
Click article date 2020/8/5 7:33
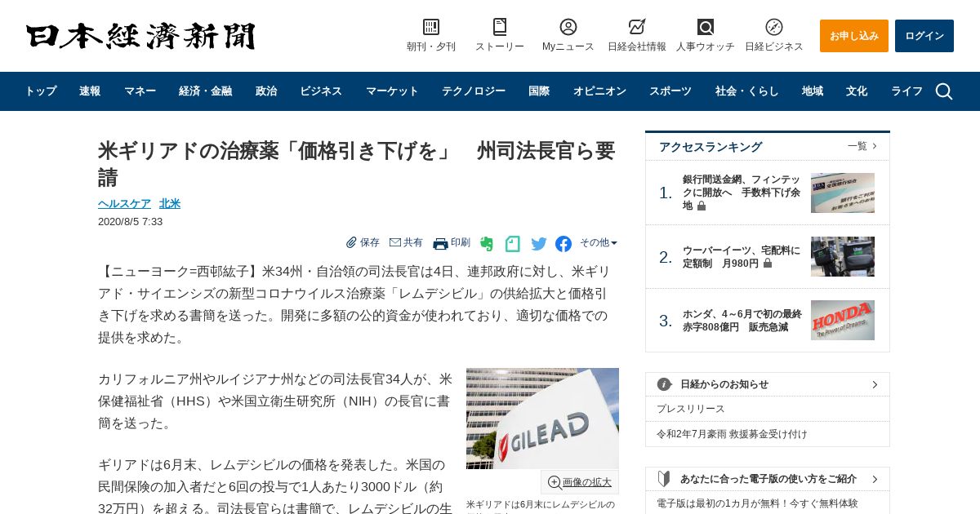(x=130, y=222)
